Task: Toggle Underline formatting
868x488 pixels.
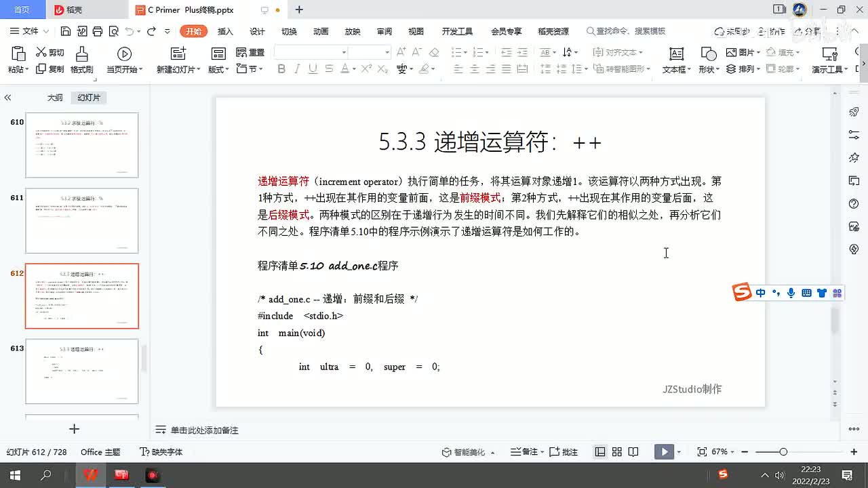Action: (313, 69)
